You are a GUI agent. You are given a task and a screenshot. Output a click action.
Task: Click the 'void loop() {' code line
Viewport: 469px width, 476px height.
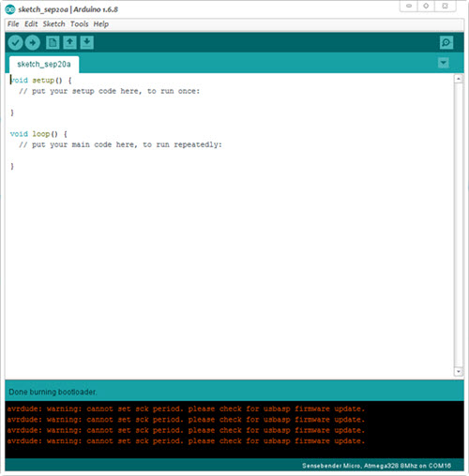38,134
